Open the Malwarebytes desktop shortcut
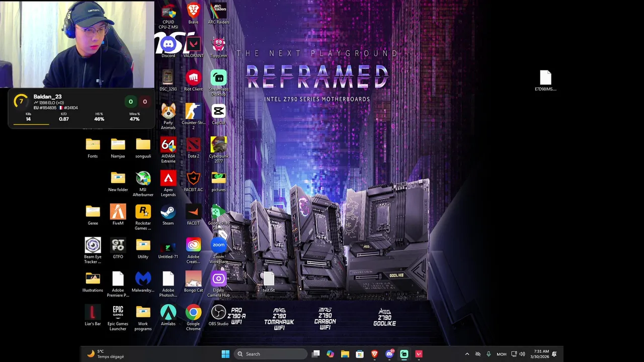Viewport: 644px width, 362px height. [143, 282]
